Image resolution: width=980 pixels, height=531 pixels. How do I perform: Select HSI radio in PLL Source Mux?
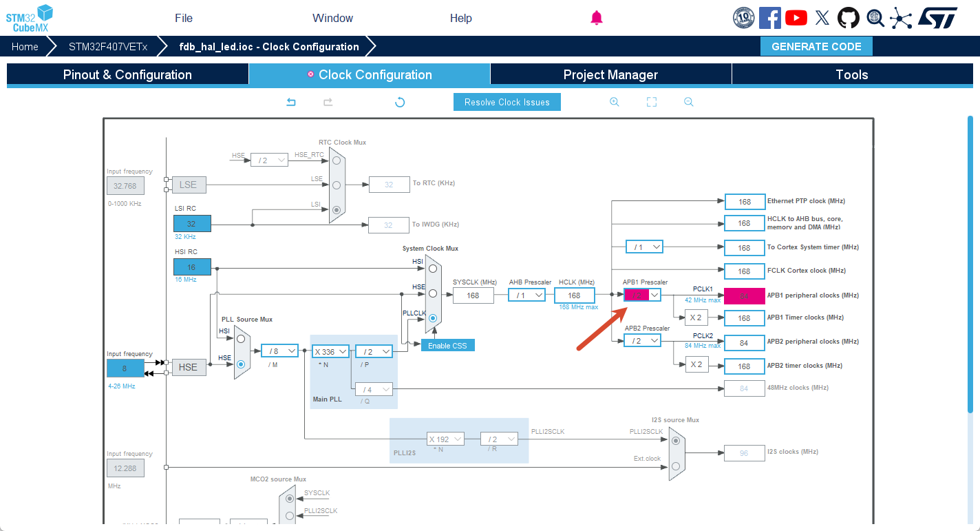tap(240, 338)
